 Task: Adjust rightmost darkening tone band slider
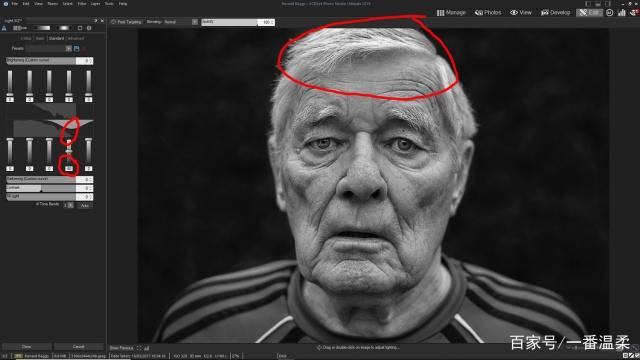88,152
